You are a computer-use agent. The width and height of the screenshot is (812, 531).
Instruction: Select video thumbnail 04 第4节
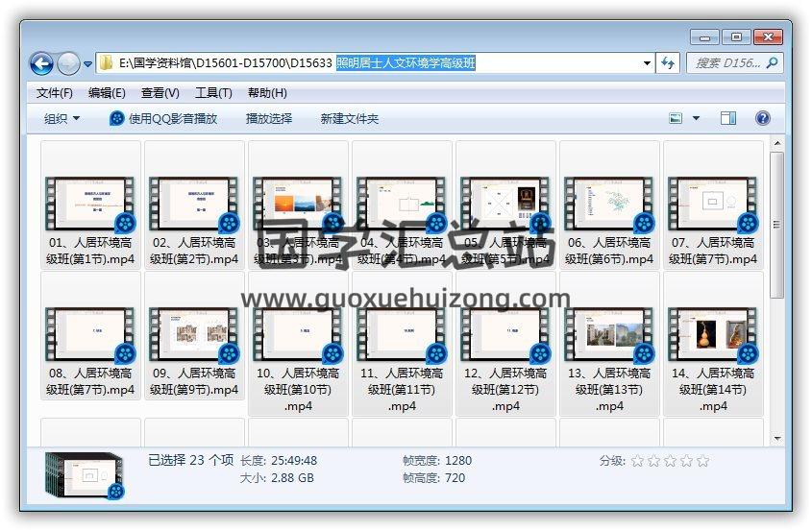[402, 204]
